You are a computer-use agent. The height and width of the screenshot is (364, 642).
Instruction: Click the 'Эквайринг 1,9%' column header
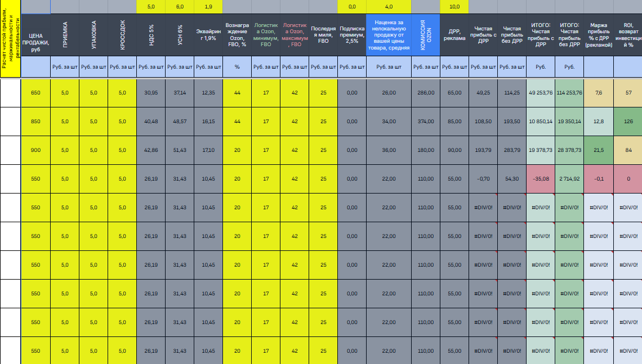pos(208,34)
